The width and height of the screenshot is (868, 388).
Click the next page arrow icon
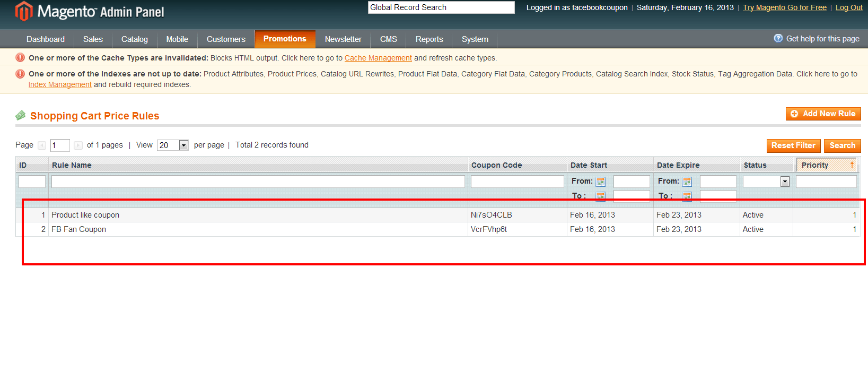pyautogui.click(x=78, y=145)
